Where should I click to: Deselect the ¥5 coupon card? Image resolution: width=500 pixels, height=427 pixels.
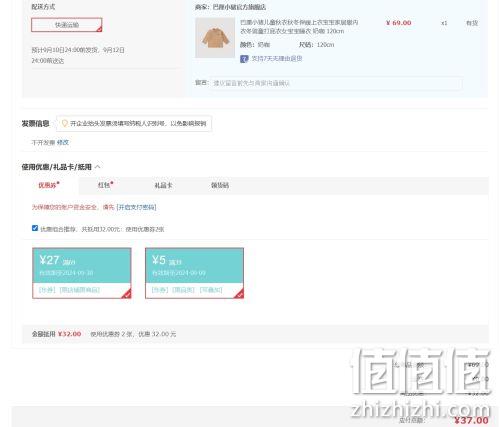[194, 273]
